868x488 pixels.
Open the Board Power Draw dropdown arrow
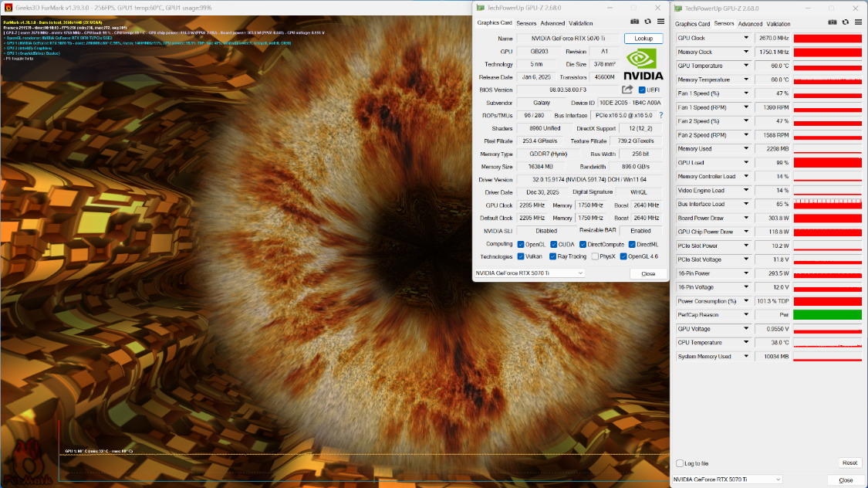(x=745, y=219)
